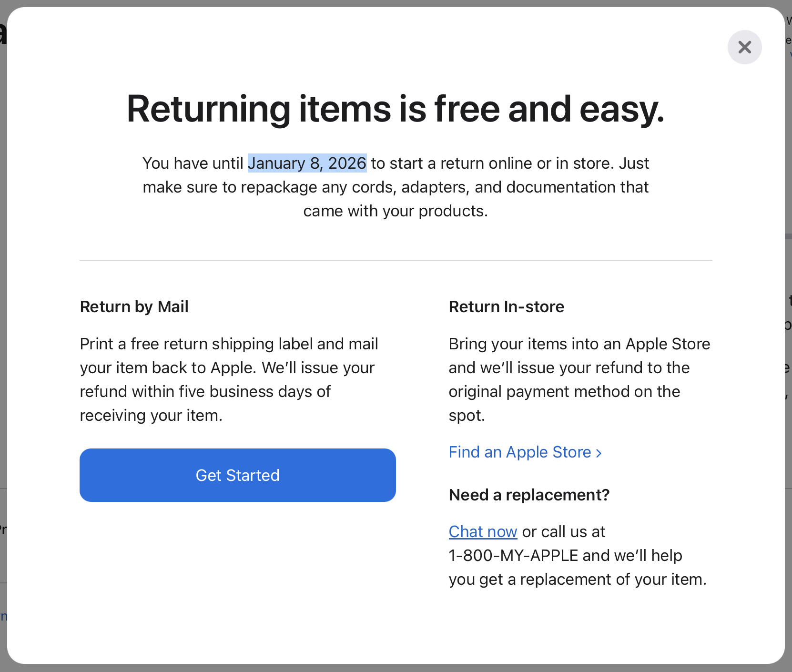Click the horizontal divider under the intro
The height and width of the screenshot is (672, 792).
pos(396,260)
